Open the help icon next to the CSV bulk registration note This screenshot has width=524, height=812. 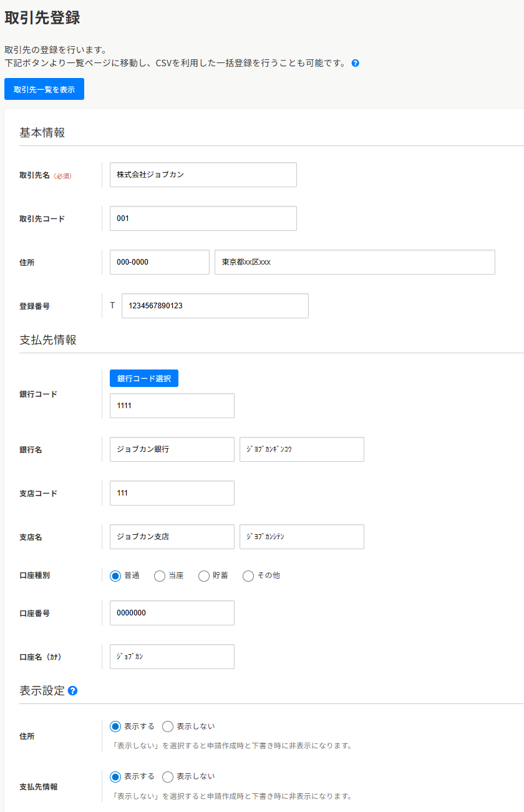(x=355, y=63)
